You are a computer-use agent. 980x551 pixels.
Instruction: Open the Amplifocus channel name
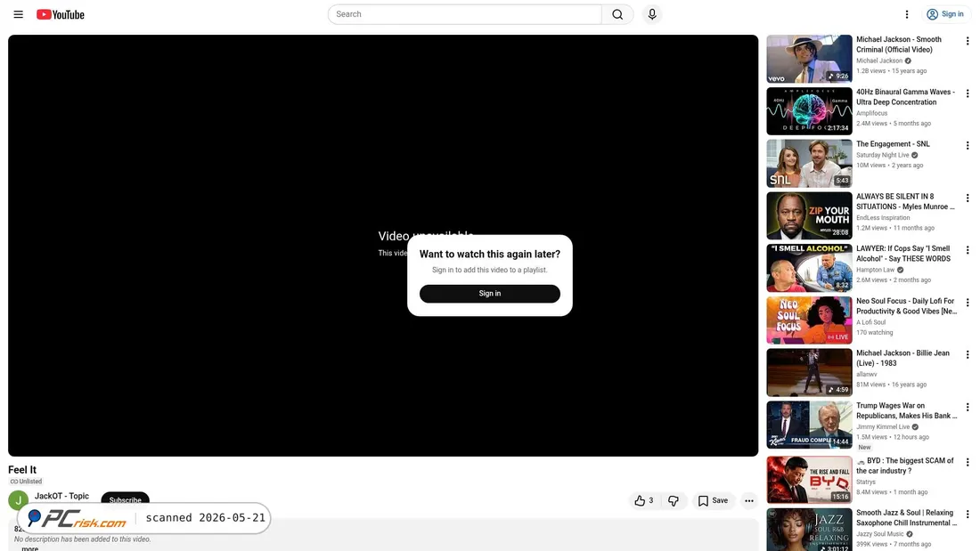coord(871,113)
